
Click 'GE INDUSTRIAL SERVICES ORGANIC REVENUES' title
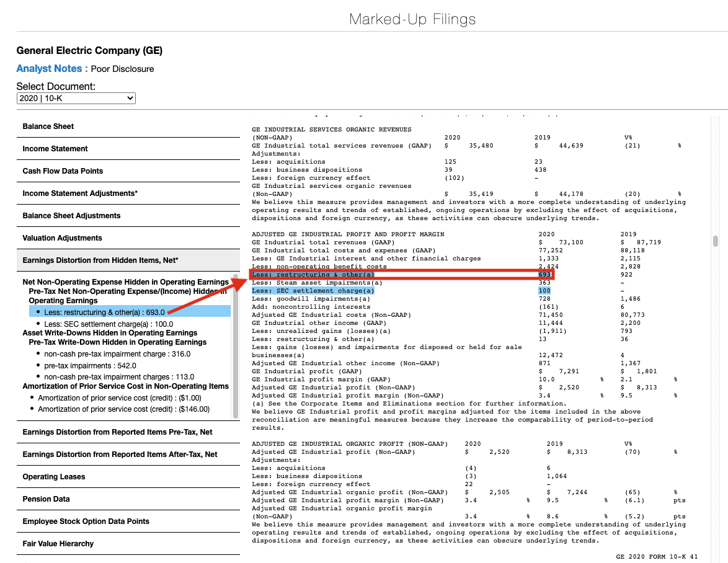[x=332, y=130]
